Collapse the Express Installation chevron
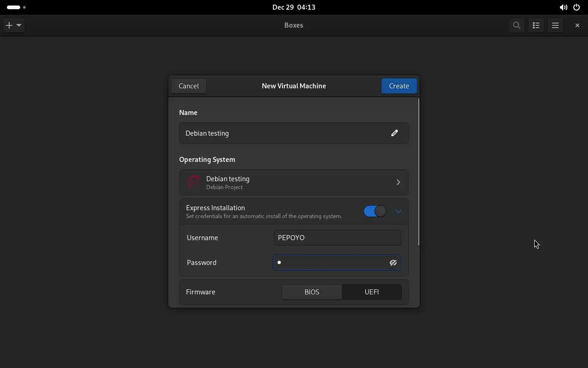 click(398, 211)
